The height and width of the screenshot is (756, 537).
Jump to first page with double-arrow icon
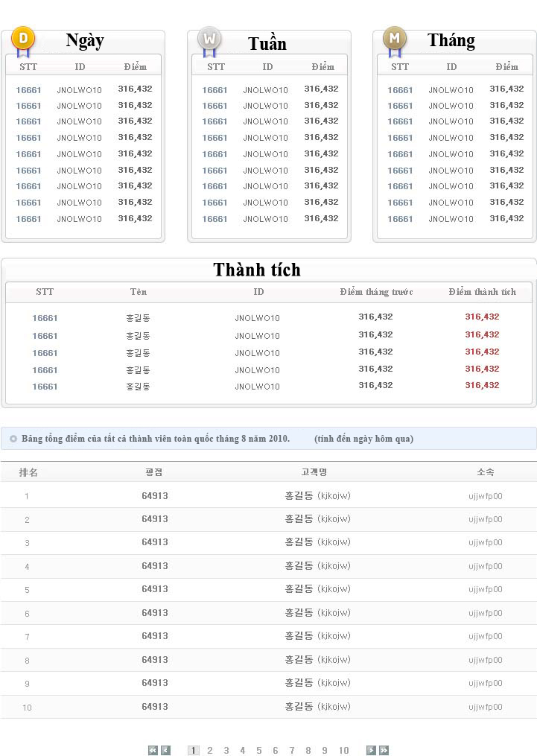pyautogui.click(x=153, y=750)
